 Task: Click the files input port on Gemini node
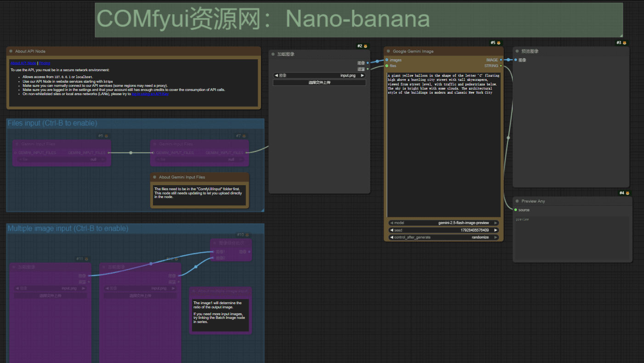(x=387, y=66)
